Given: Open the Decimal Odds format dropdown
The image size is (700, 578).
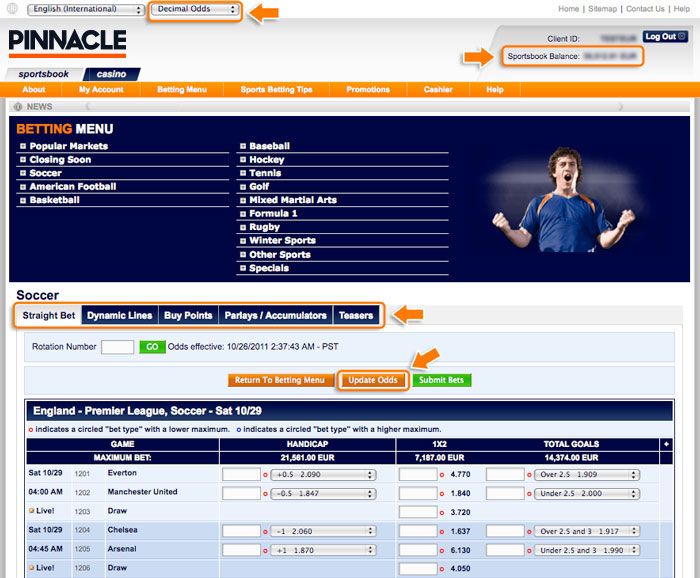Looking at the screenshot, I should pyautogui.click(x=195, y=9).
